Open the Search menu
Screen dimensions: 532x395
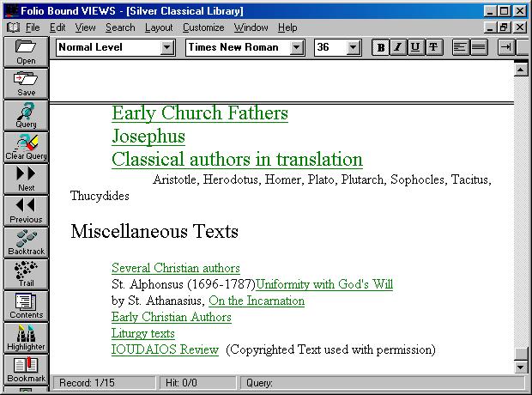point(120,27)
